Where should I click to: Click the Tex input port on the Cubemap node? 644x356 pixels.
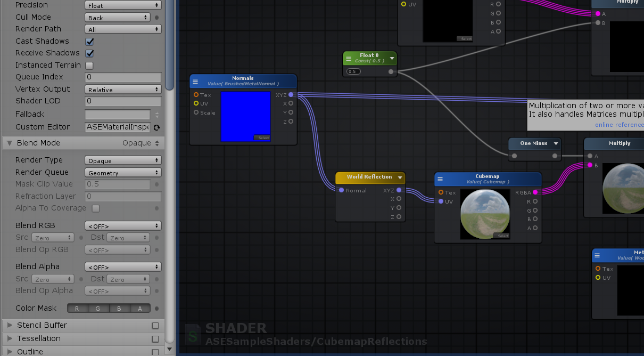pos(441,192)
